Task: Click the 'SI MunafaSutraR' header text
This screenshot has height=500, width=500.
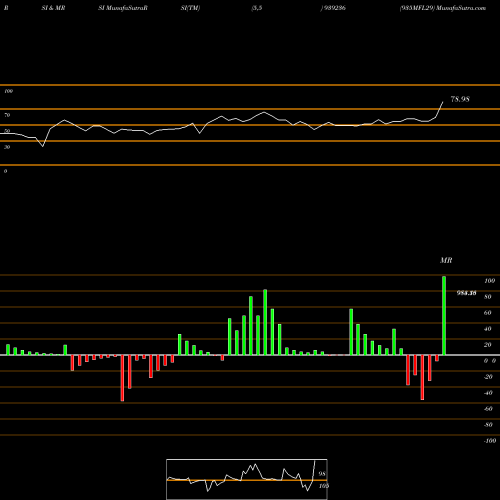Action: tap(123, 8)
